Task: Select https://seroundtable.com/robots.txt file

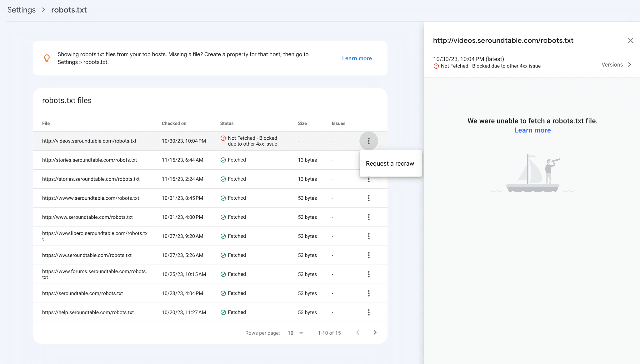Action: tap(82, 293)
